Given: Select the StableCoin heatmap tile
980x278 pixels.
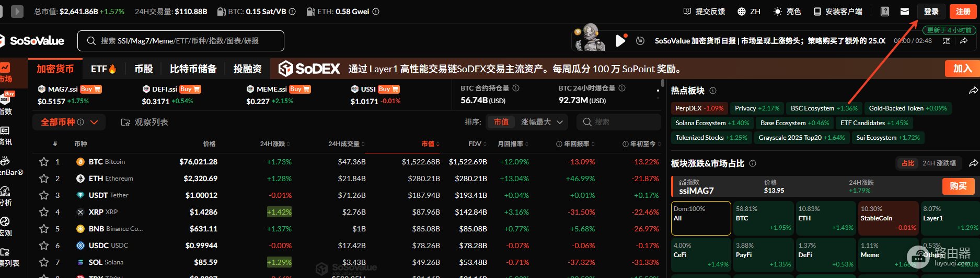Looking at the screenshot, I should (x=888, y=218).
